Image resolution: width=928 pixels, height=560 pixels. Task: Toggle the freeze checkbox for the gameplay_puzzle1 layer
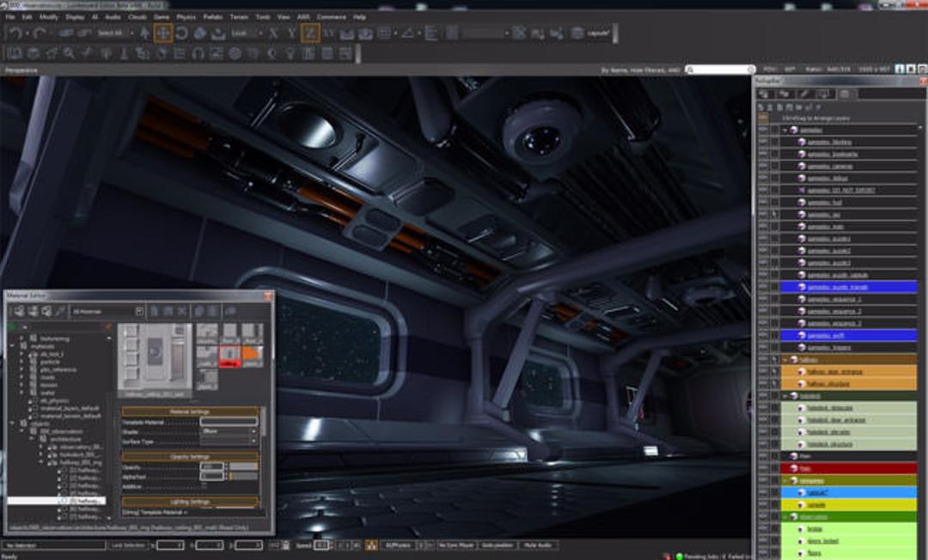[775, 239]
